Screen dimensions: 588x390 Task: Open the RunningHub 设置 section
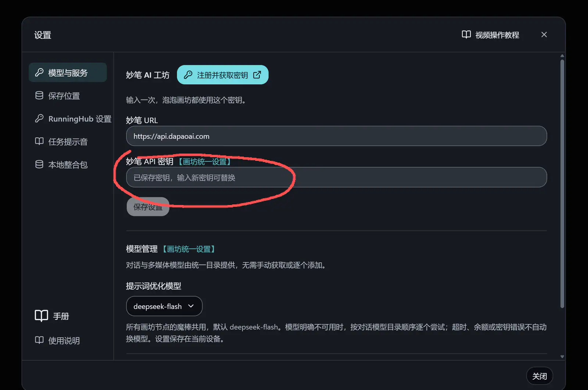(73, 119)
